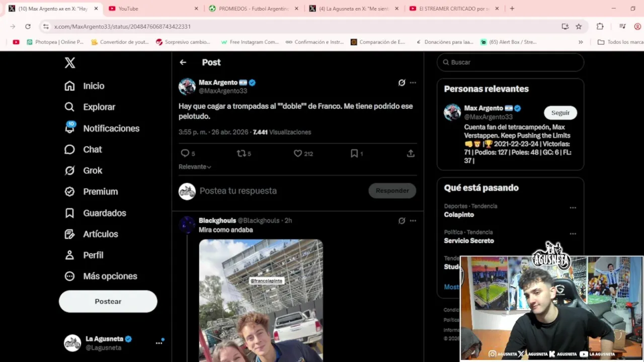Open Más opciones menu
The height and width of the screenshot is (362, 644).
coord(101,276)
